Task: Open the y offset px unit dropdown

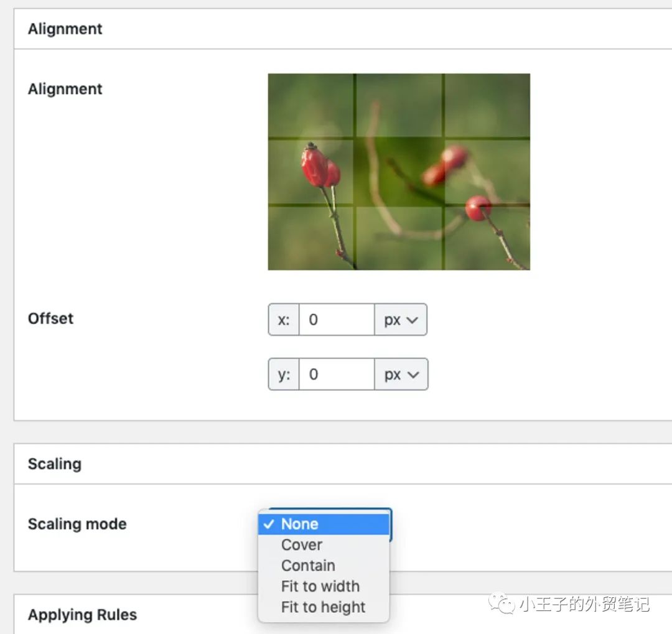Action: point(401,374)
